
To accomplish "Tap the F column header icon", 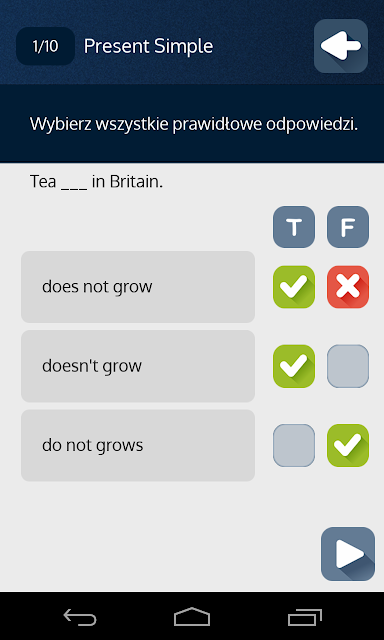I will (x=348, y=227).
